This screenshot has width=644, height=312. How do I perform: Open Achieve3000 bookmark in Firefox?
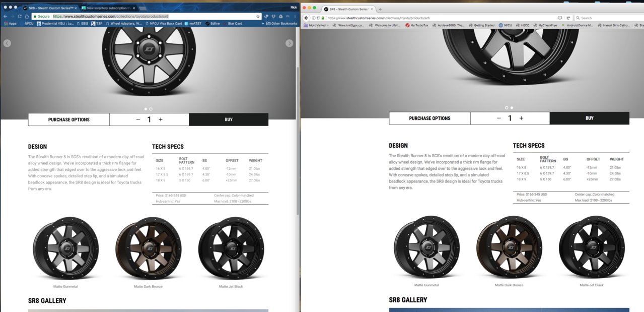tap(449, 25)
